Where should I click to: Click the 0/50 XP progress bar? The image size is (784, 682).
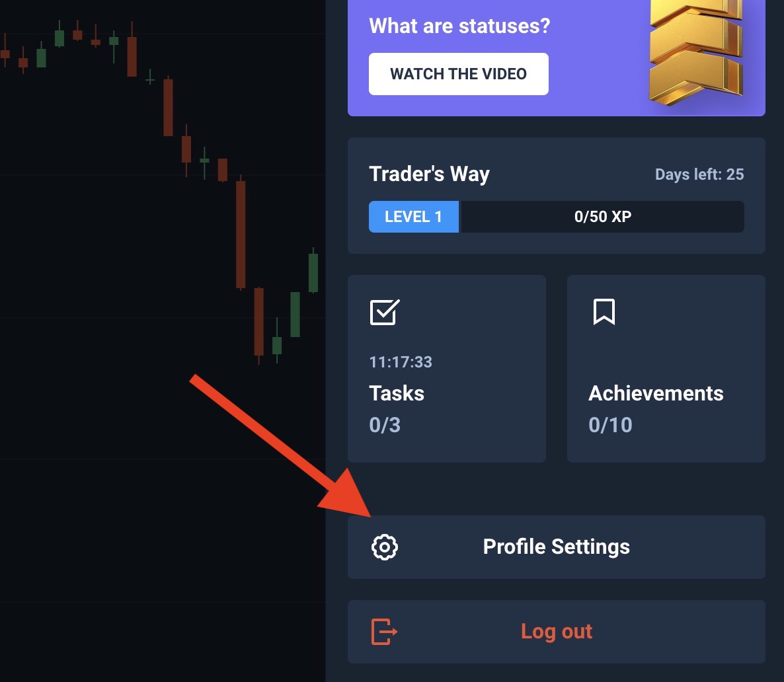pos(602,217)
